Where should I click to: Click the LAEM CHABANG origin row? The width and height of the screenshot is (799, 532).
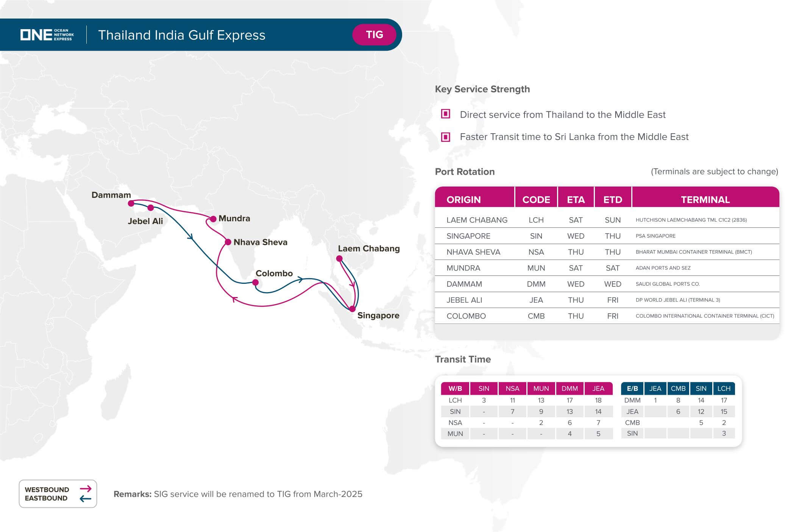click(607, 220)
